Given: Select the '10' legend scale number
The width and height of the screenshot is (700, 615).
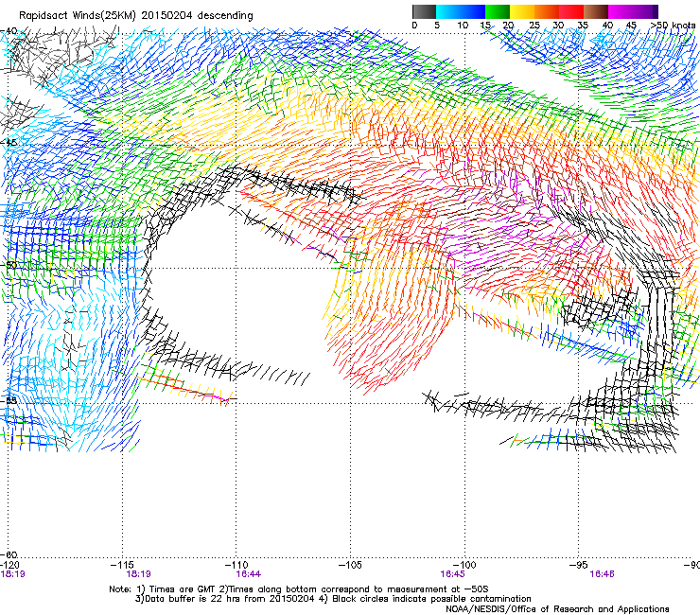Looking at the screenshot, I should pos(463,26).
